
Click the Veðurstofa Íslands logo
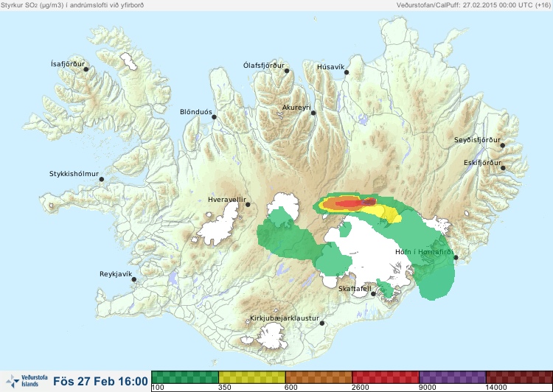pyautogui.click(x=27, y=381)
